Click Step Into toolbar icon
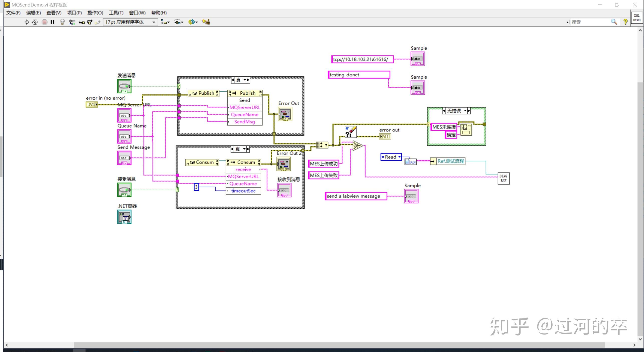The height and width of the screenshot is (352, 644). pos(81,22)
